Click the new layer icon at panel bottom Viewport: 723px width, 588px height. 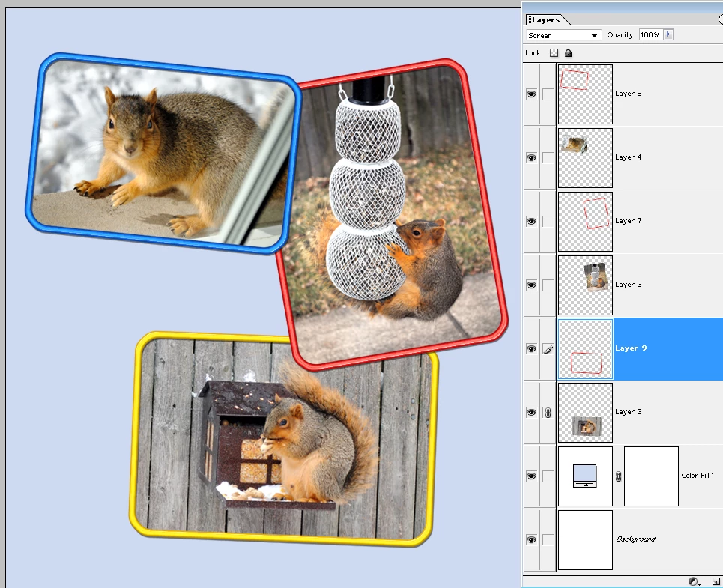(x=716, y=581)
